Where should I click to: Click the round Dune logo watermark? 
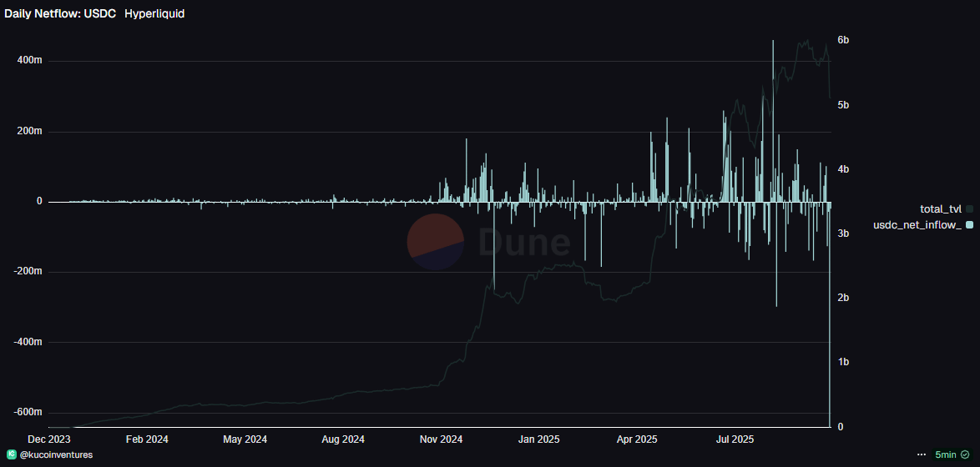point(436,242)
